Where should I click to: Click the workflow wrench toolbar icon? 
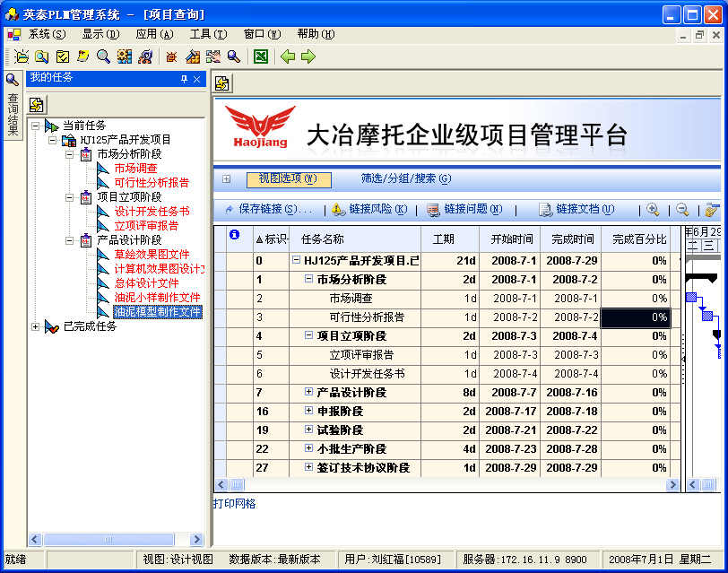145,56
